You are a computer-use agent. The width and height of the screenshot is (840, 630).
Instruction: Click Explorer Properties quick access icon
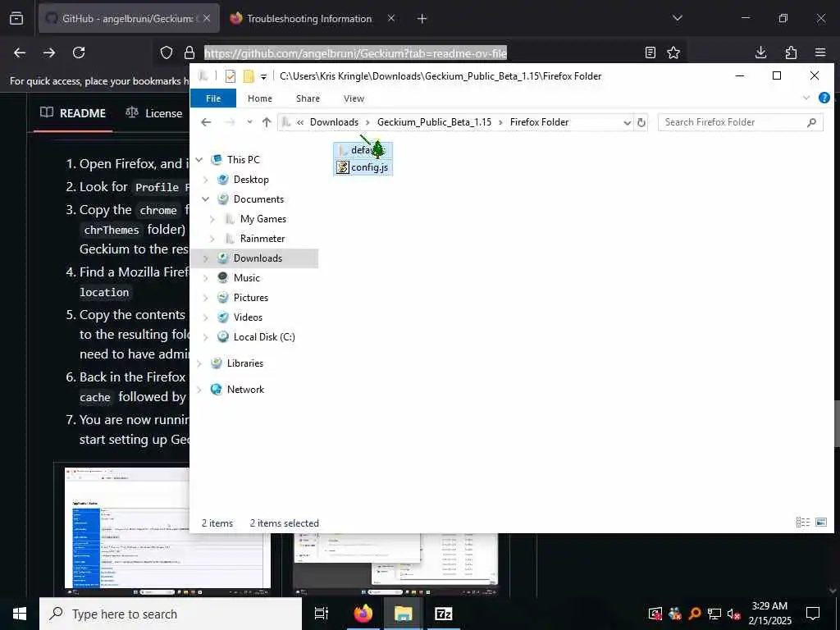pos(231,76)
